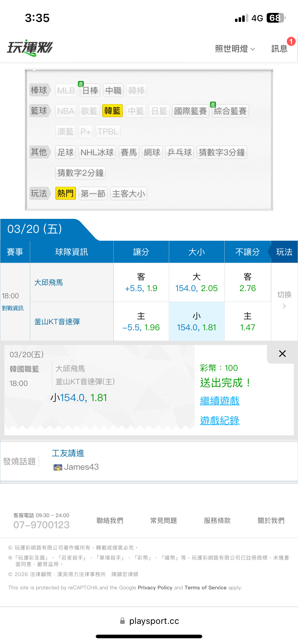Pick away spread 客 +5.5, 1.9
This screenshot has height=644, width=298.
(141, 282)
